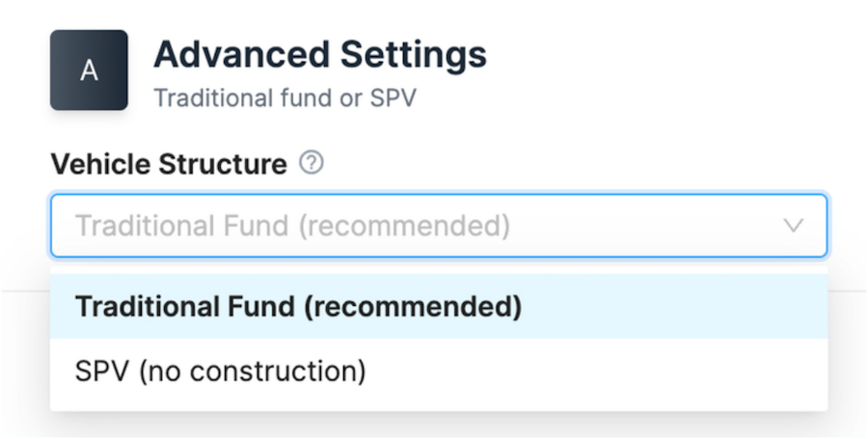
Task: Select the second entry in the options list
Action: coord(439,370)
